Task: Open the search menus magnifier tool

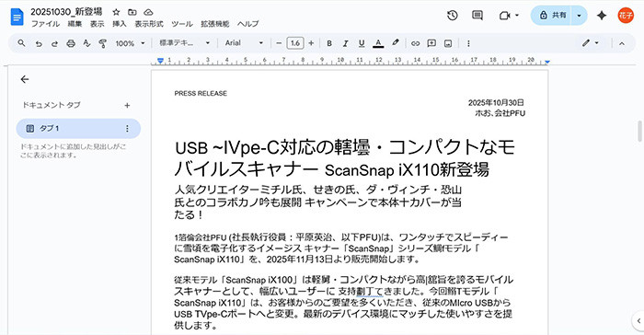Action: coord(21,42)
